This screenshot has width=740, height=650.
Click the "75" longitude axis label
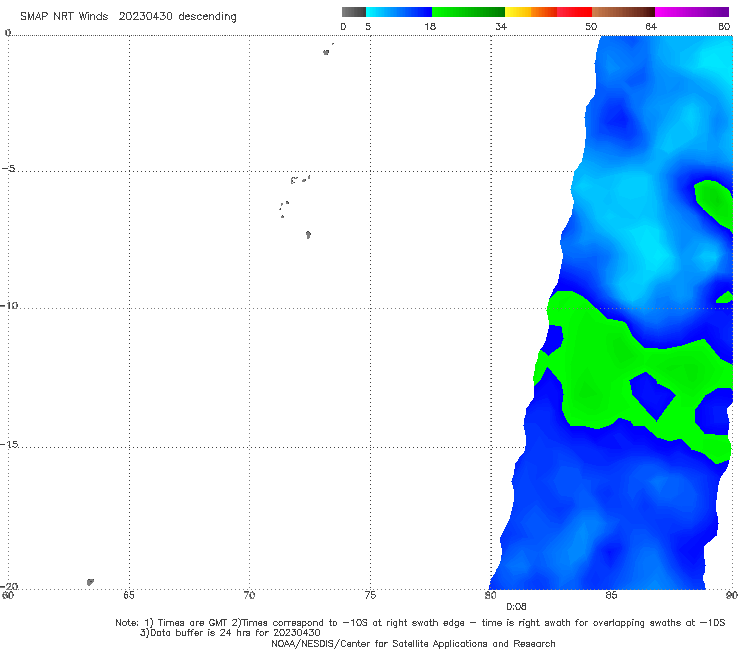(x=370, y=596)
